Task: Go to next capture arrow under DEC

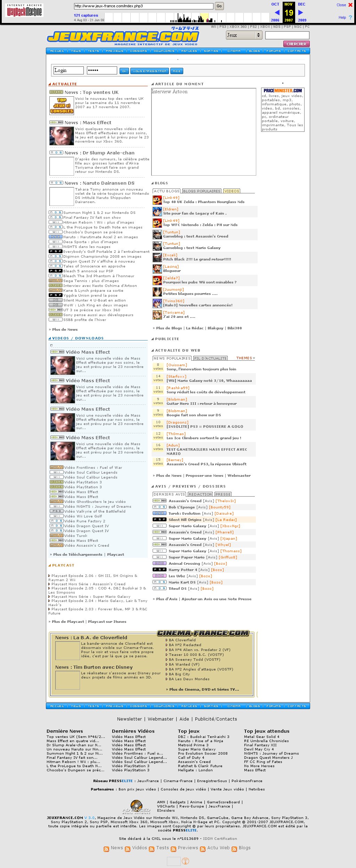Action: [x=301, y=13]
